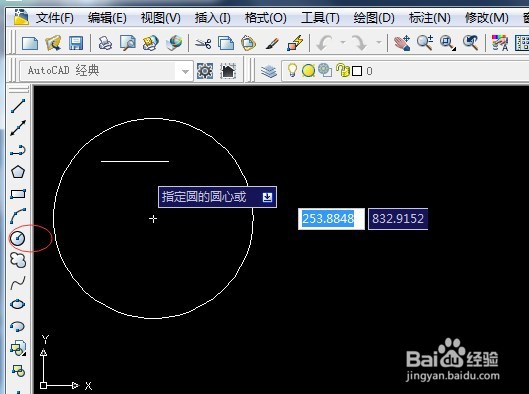Copy selection to clipboard icon
Image resolution: width=529 pixels, height=394 pixels.
tap(226, 43)
